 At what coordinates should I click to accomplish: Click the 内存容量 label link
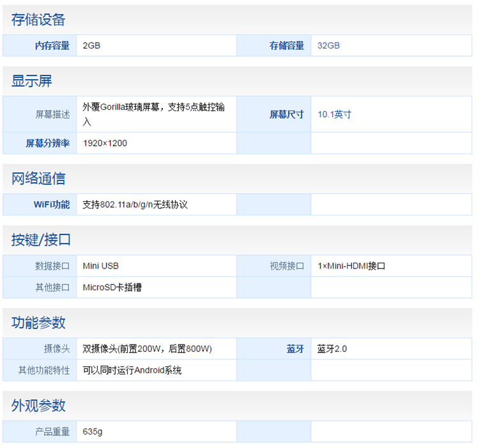[52, 45]
